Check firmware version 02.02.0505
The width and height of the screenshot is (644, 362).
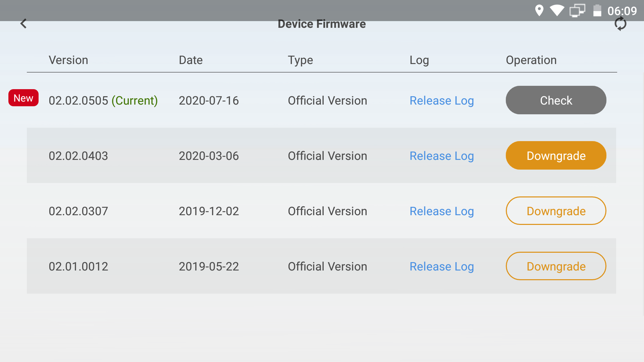tap(556, 100)
